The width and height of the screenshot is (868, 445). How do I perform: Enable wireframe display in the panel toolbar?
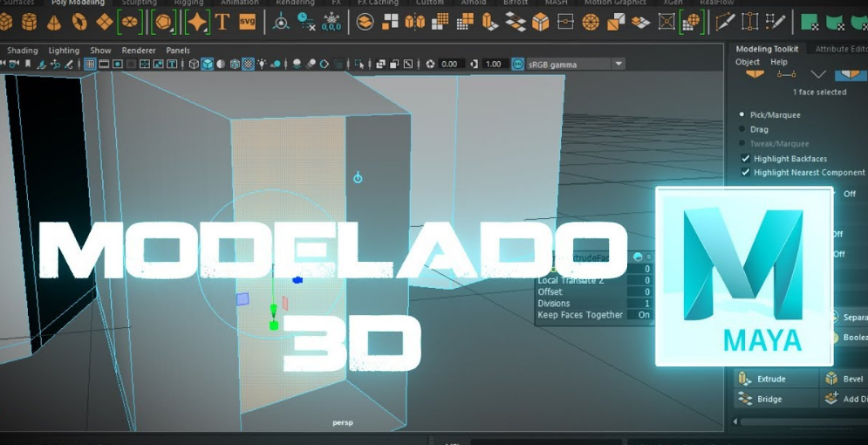coord(194,65)
